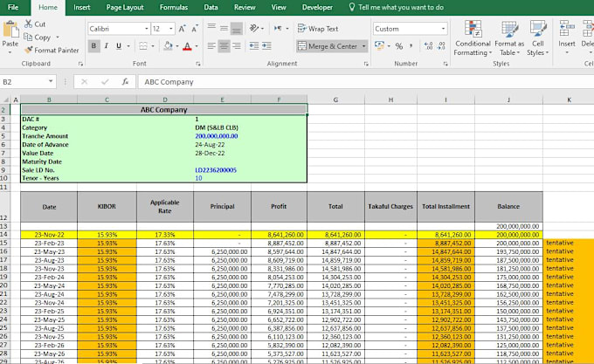Open the Custom number format dropdown

tap(443, 29)
